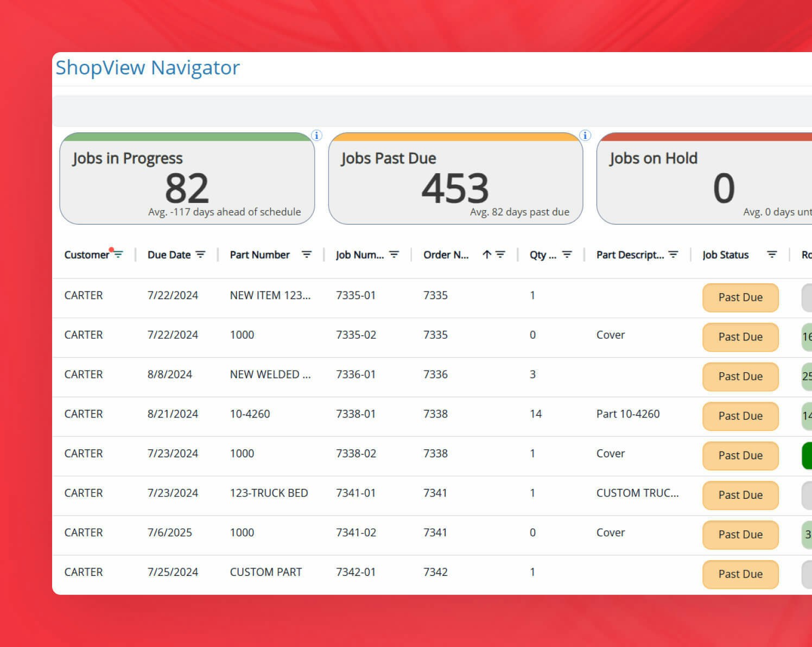Click order number 7336 cell
This screenshot has width=812, height=647.
(x=435, y=375)
